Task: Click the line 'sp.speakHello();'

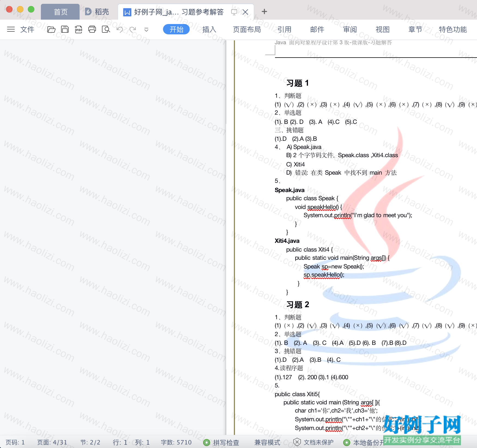Action: (324, 275)
